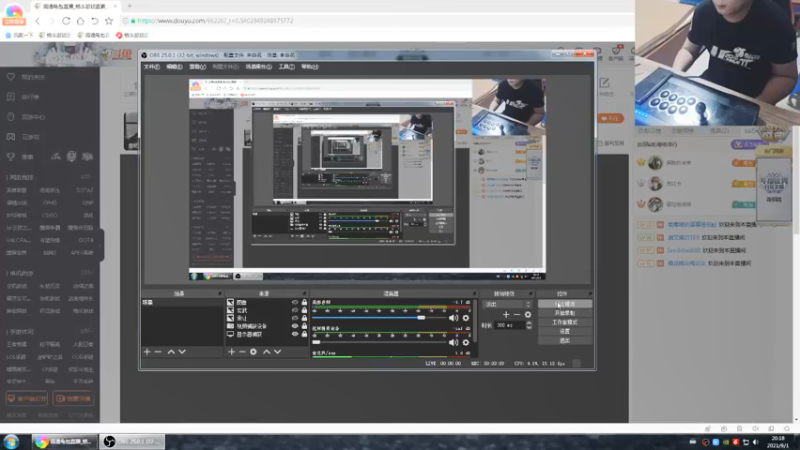
Task: Open a new browser tab with the plus
Action: point(130,6)
